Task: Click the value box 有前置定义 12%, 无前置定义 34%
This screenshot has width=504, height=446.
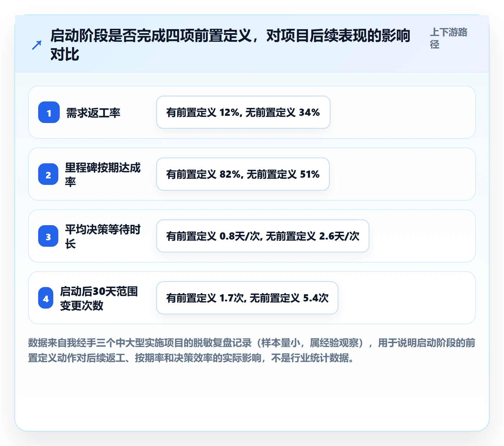Action: (x=243, y=112)
